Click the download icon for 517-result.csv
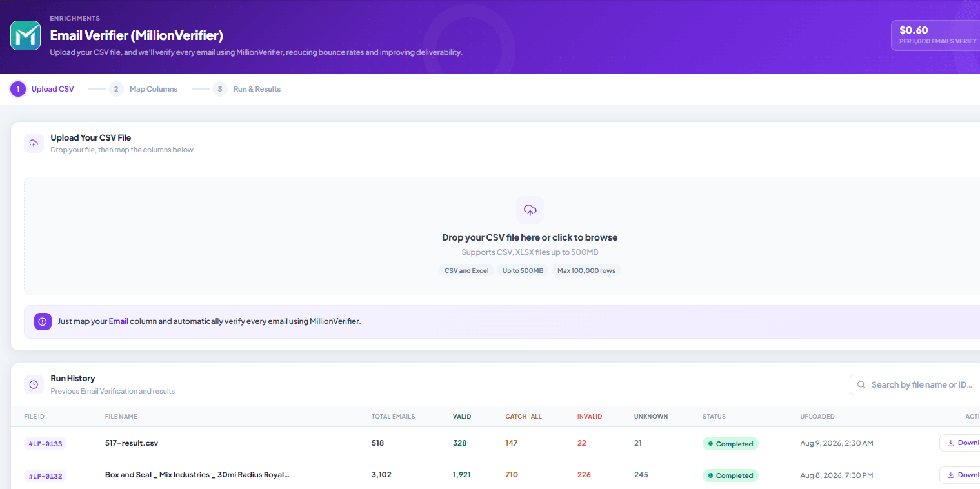This screenshot has width=980, height=489. tap(950, 443)
